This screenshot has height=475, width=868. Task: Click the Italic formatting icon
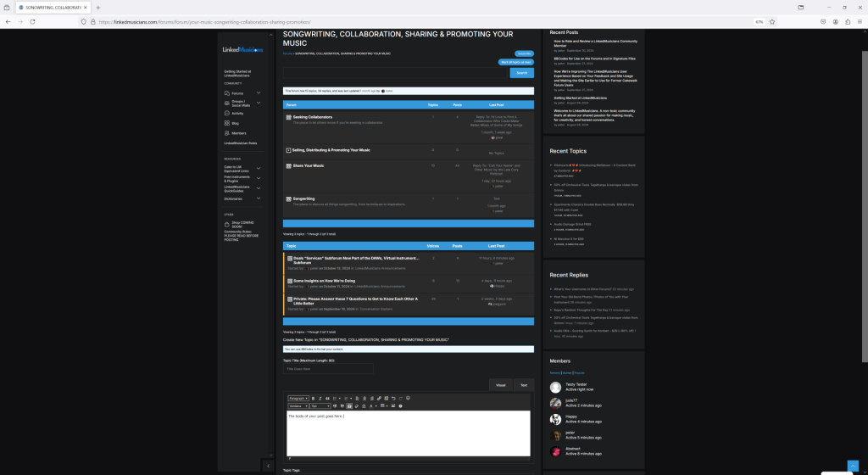pyautogui.click(x=320, y=399)
